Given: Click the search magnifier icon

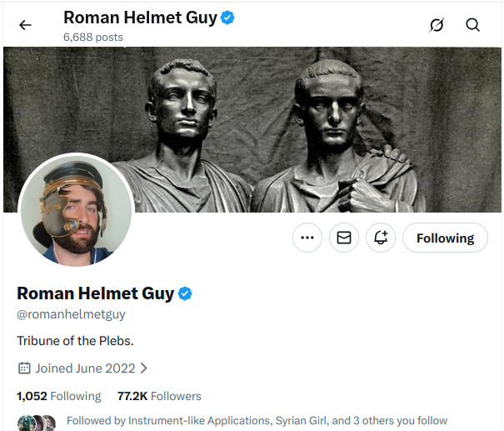Looking at the screenshot, I should click(472, 25).
